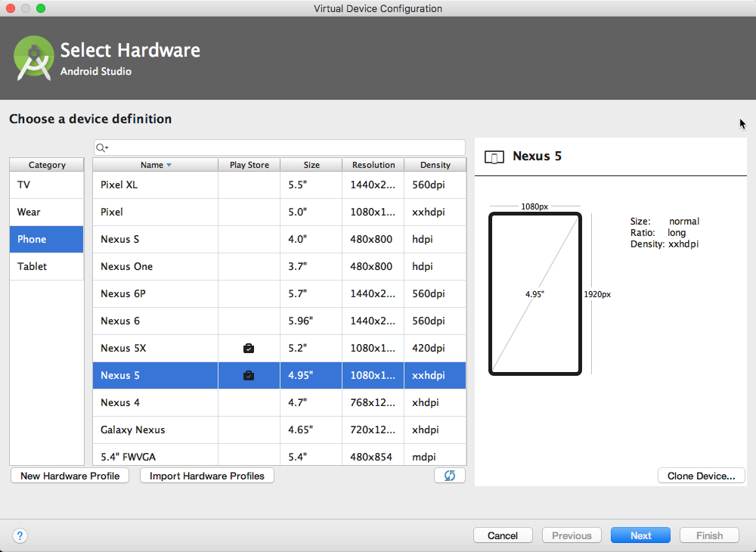
Task: Select the Nexus 5 device name
Action: 120,375
